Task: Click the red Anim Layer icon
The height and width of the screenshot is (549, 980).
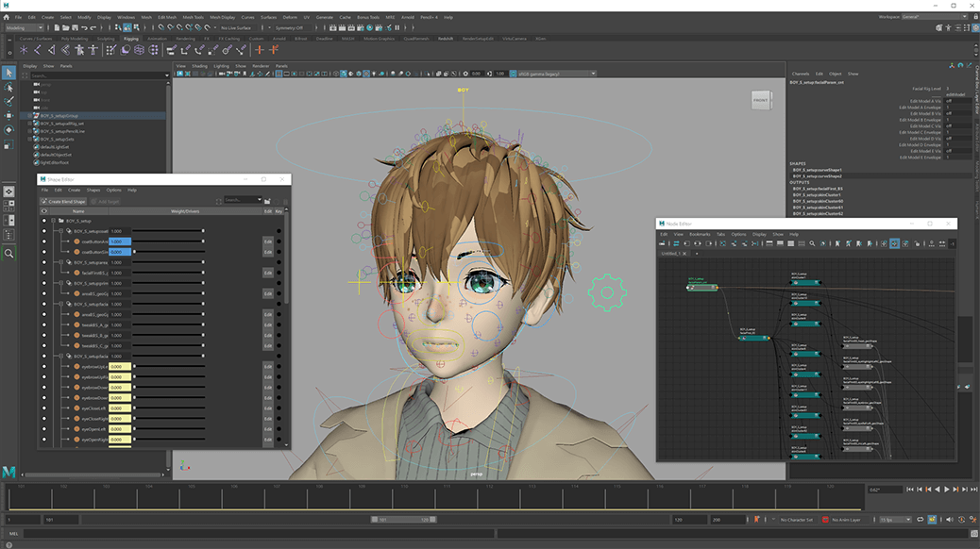Action: [825, 520]
